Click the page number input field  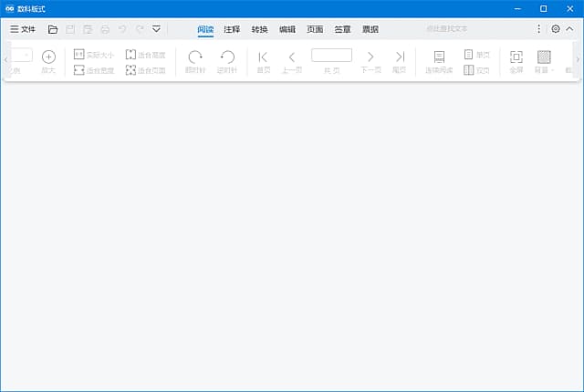click(331, 56)
